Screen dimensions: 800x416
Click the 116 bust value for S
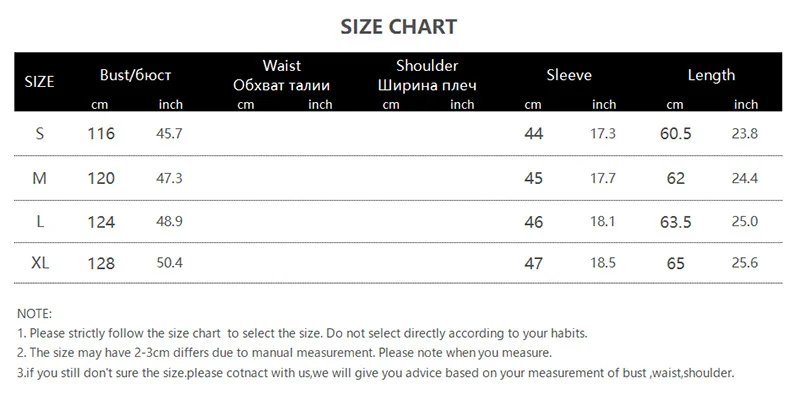(x=101, y=134)
